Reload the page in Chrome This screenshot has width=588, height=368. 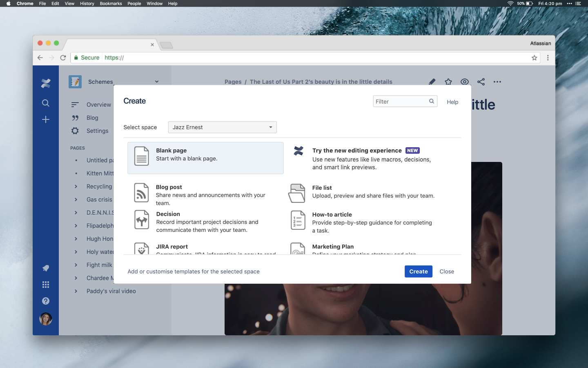(x=63, y=58)
